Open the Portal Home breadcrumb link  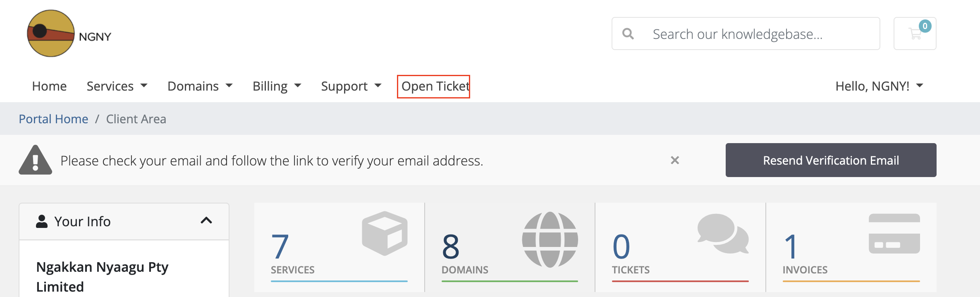click(53, 119)
